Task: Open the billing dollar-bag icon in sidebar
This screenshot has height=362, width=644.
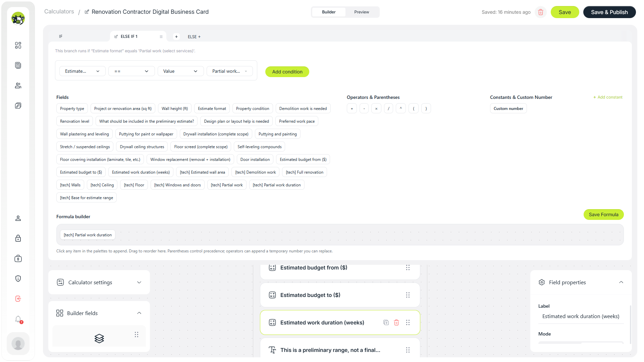Action: click(18, 258)
